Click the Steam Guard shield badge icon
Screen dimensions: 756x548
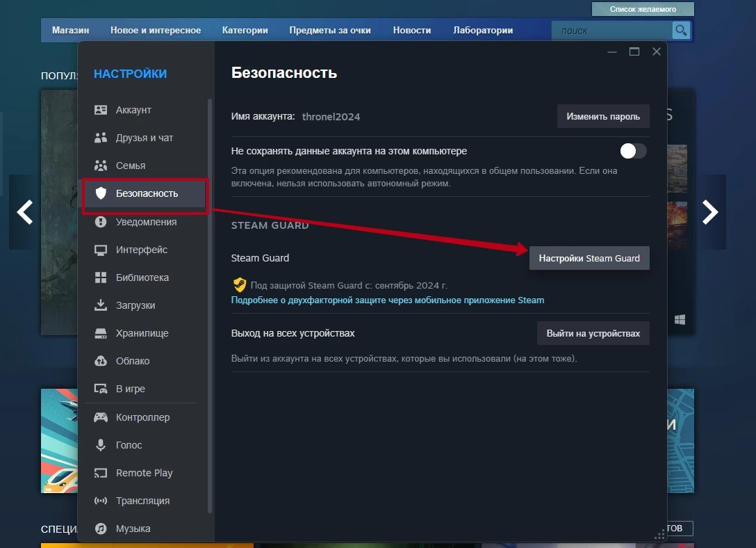[239, 285]
